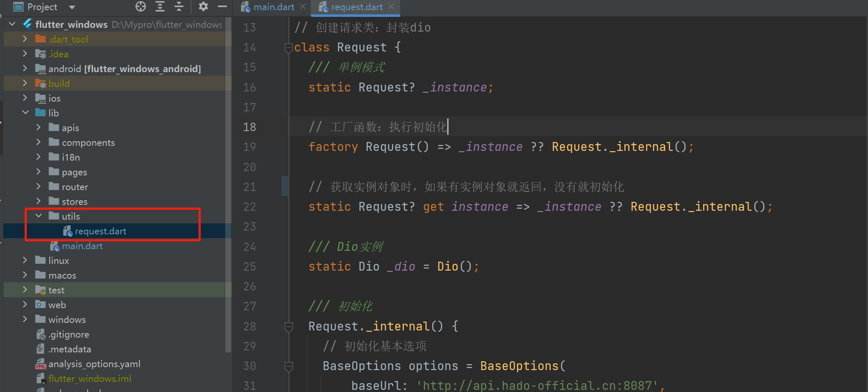The height and width of the screenshot is (392, 868).
Task: Click the Expand All icon in Project toolbar
Action: (160, 7)
